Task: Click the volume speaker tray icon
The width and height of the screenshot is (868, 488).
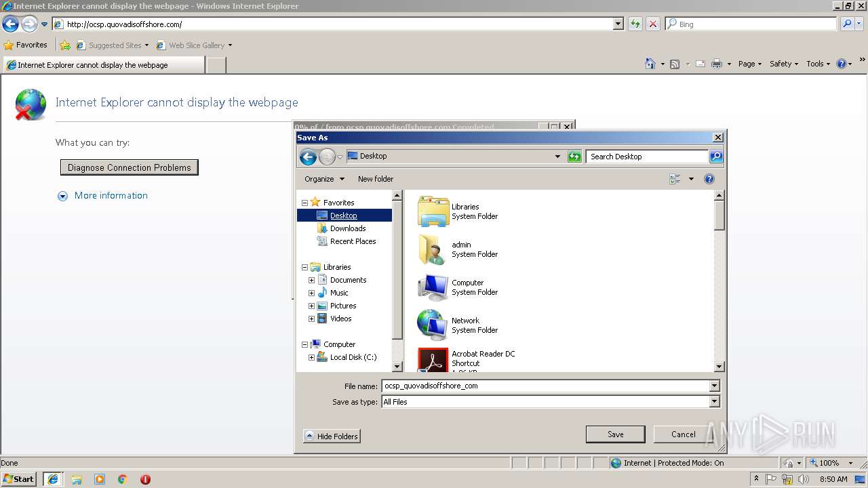Action: point(803,479)
